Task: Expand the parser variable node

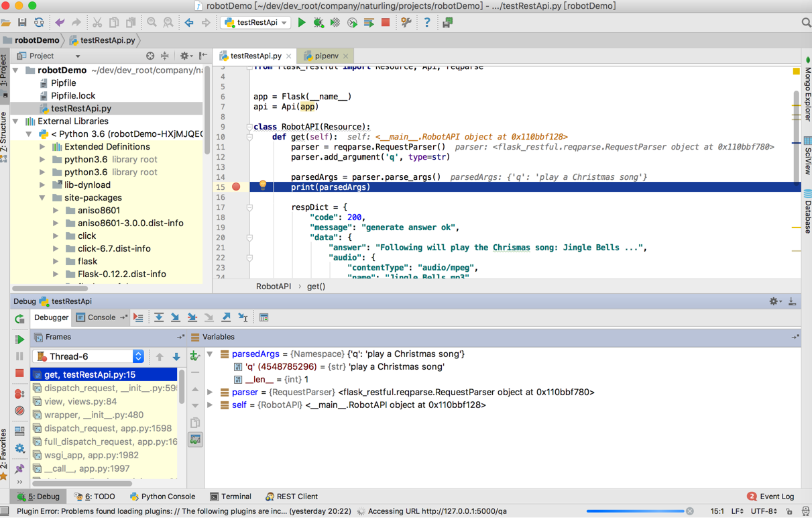Action: (210, 393)
